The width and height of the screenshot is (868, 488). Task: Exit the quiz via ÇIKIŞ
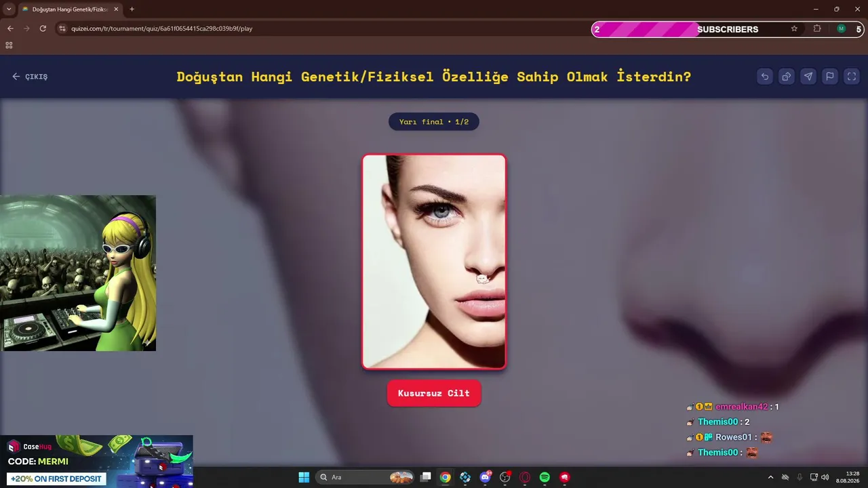30,77
